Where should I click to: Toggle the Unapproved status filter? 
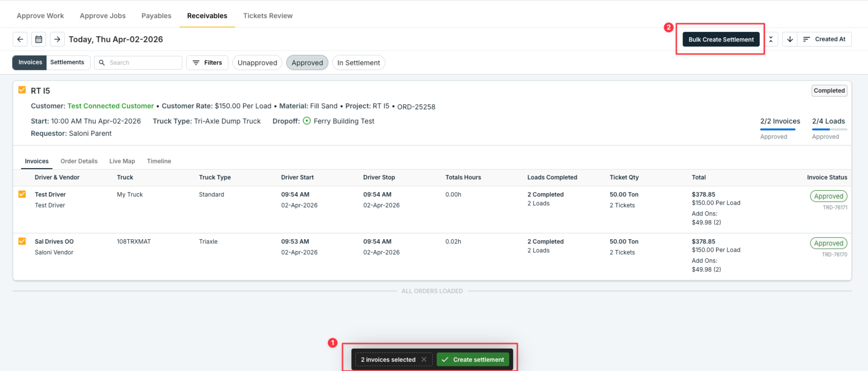tap(257, 63)
